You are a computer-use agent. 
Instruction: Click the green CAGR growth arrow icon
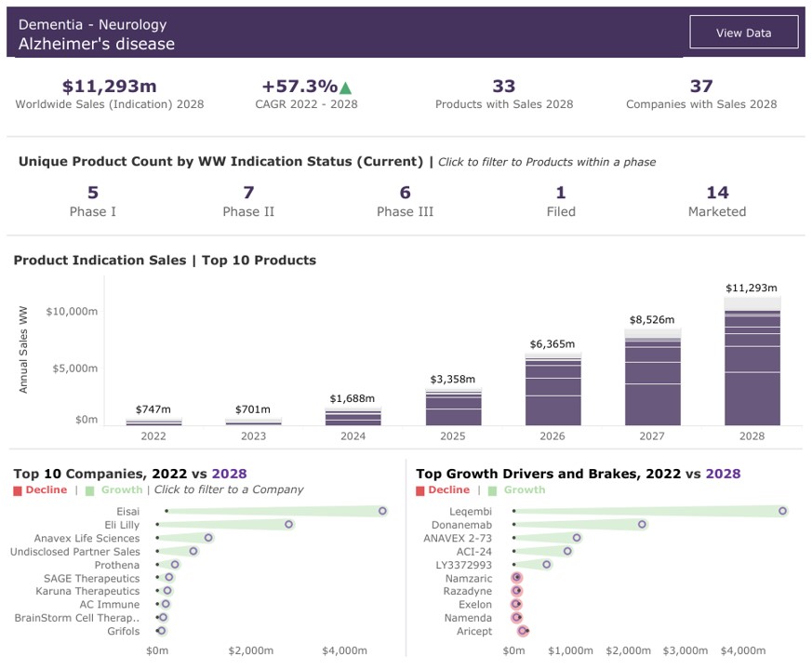(x=346, y=87)
